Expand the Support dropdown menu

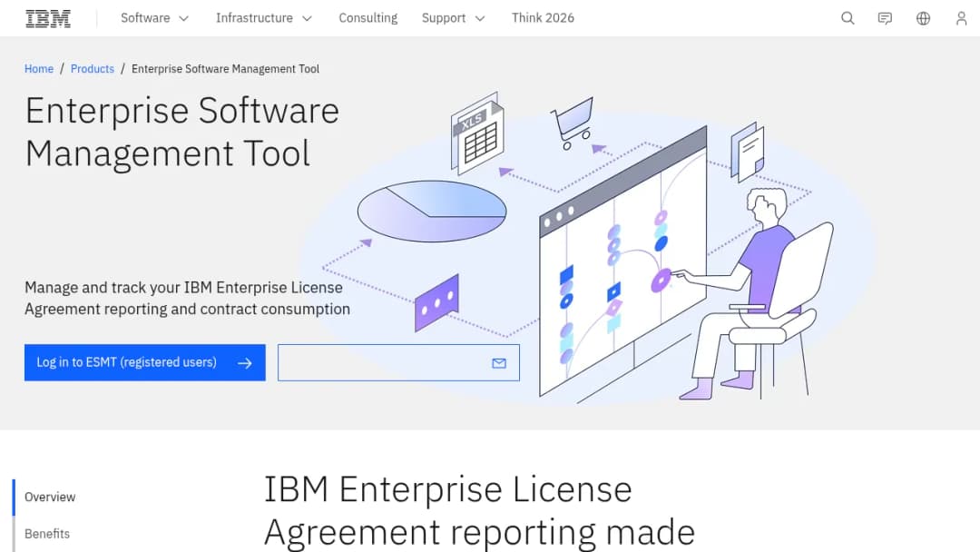453,18
